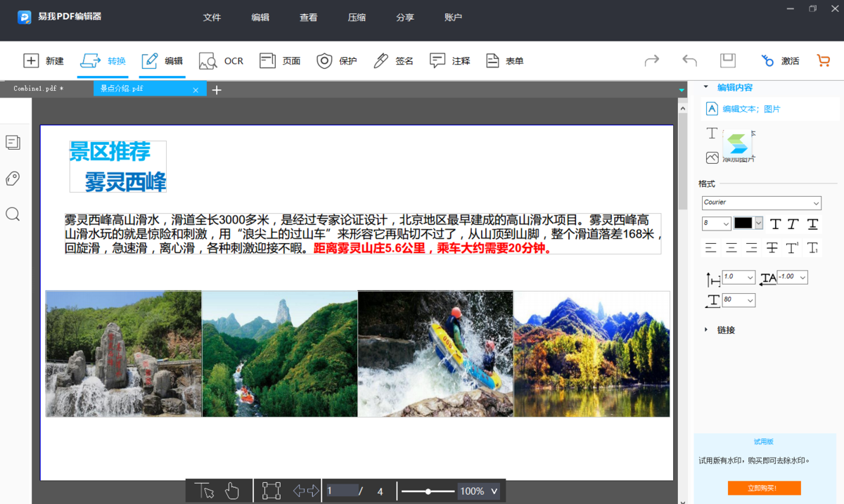Open the font size dropdown showing 8

pos(715,223)
